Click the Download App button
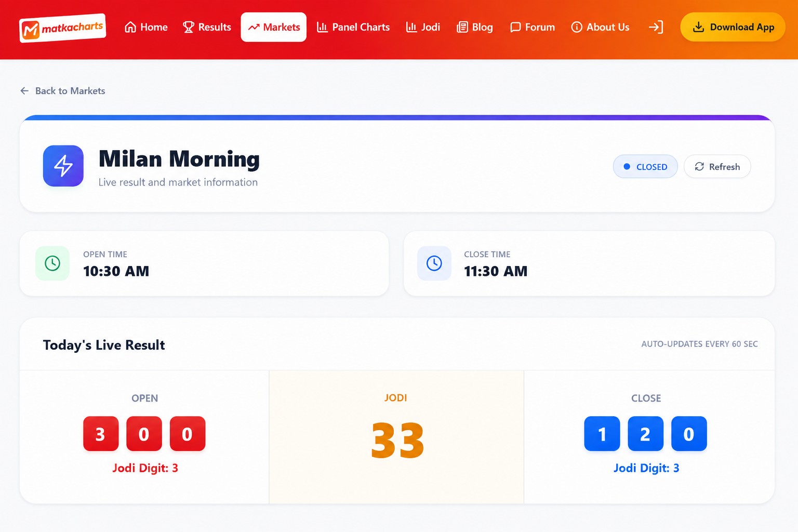798x532 pixels. 733,27
